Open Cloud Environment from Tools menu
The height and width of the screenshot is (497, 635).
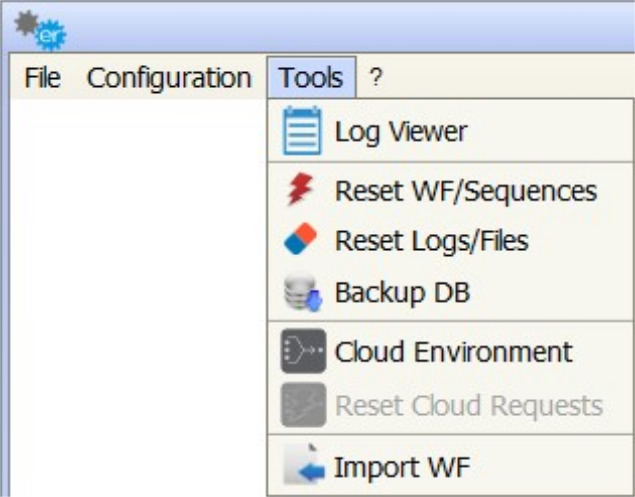pos(453,352)
